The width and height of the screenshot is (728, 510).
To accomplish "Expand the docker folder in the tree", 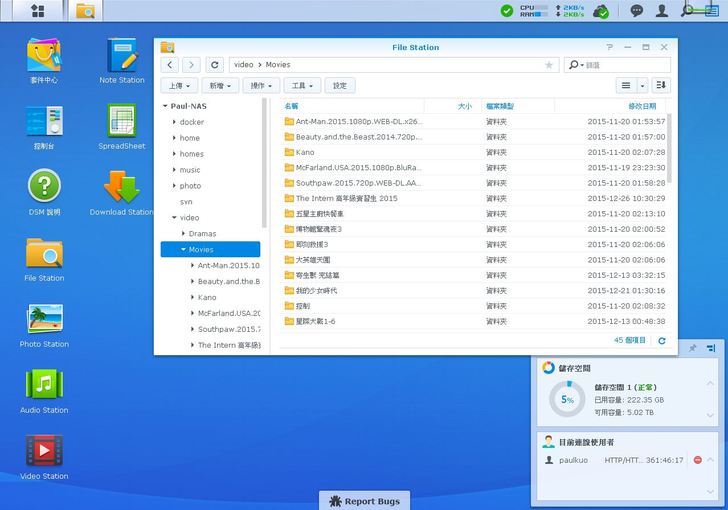I will click(x=174, y=122).
